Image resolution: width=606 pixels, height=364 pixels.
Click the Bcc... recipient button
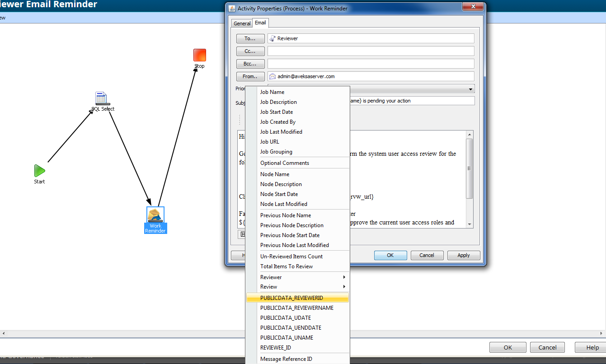coord(250,64)
